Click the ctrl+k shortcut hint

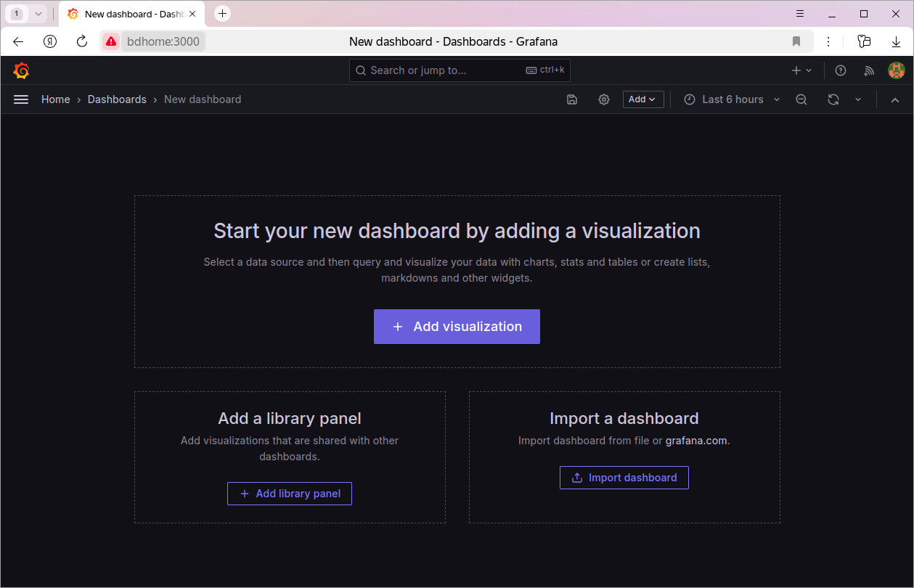coord(545,70)
